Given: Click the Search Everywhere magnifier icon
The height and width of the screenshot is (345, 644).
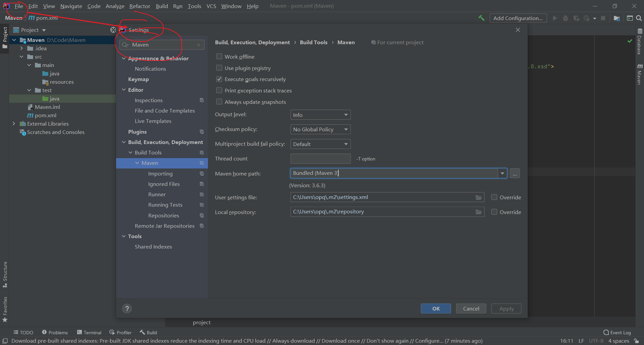Looking at the screenshot, I should point(639,18).
